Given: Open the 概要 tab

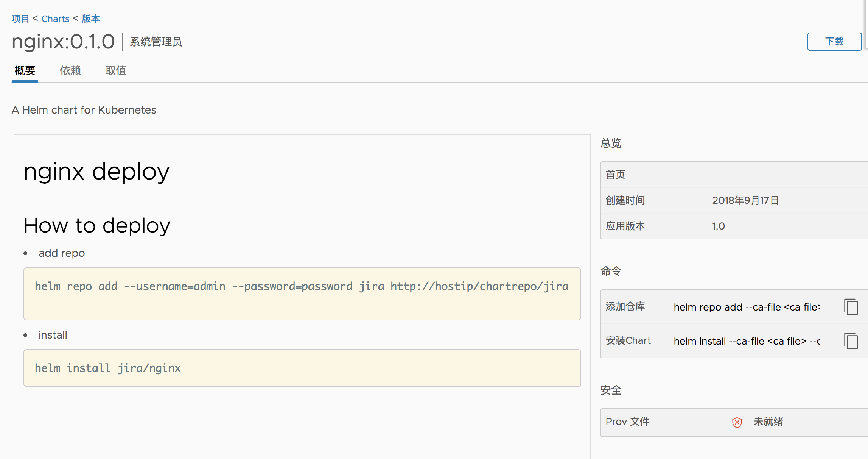Looking at the screenshot, I should coord(25,70).
